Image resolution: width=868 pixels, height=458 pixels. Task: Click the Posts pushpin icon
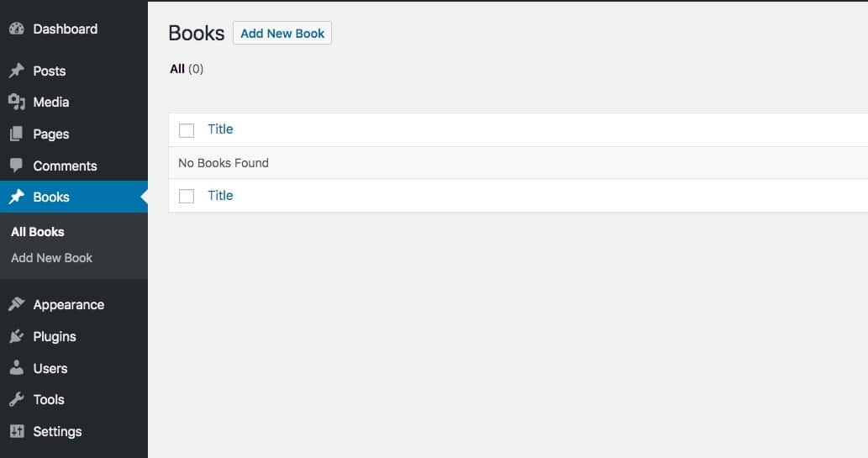click(x=16, y=71)
